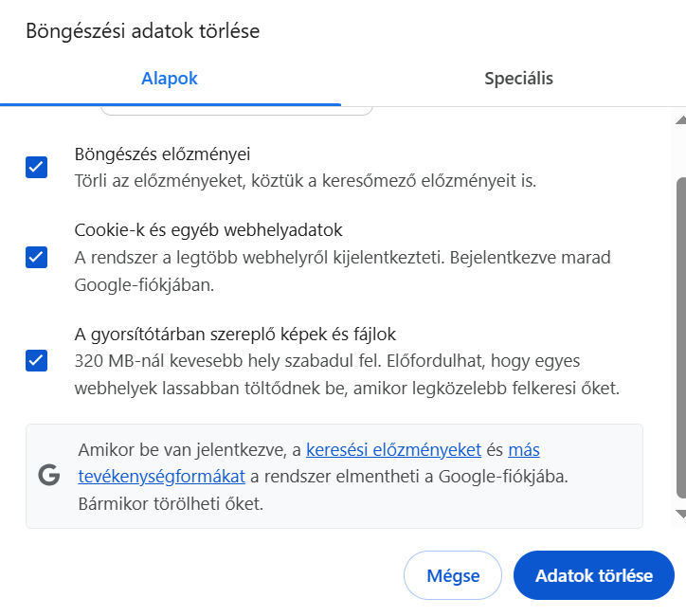Uncheck the Böngészés előzményei checkbox

pos(36,168)
